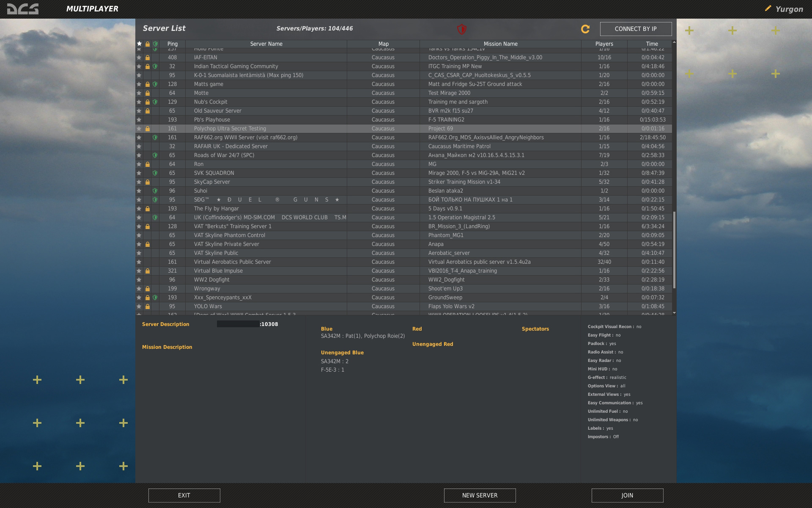Sort list by Server Name column
This screenshot has height=508, width=812.
(266, 44)
